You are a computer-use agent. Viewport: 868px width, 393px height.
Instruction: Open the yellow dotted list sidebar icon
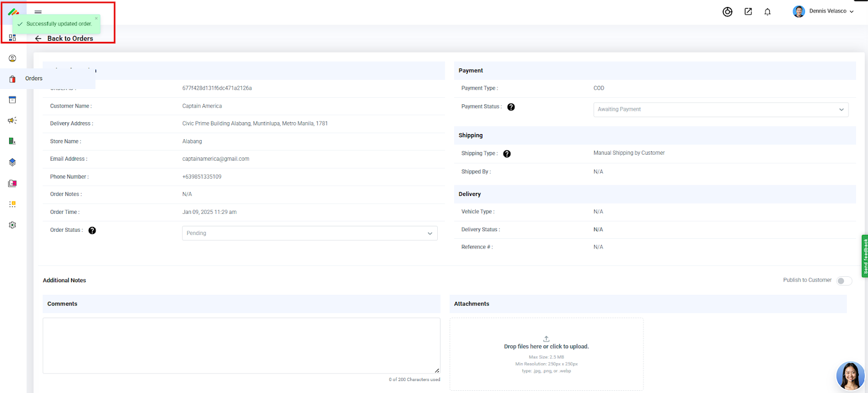[12, 204]
